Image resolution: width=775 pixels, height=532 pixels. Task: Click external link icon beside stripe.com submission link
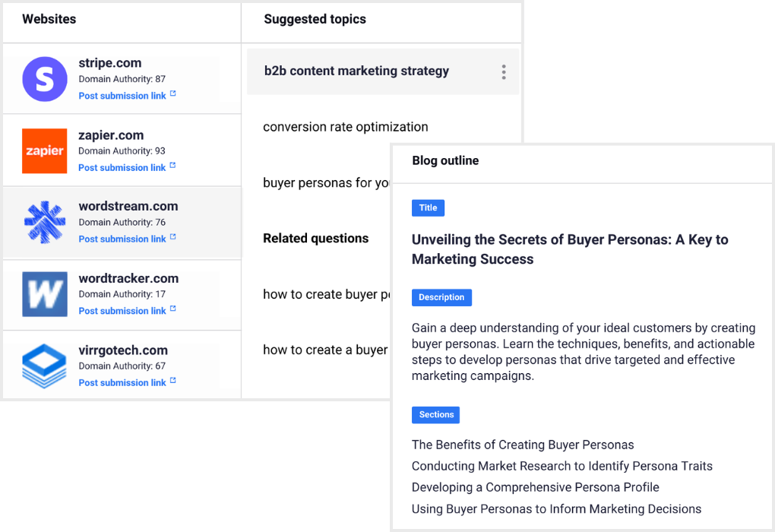coord(173,93)
